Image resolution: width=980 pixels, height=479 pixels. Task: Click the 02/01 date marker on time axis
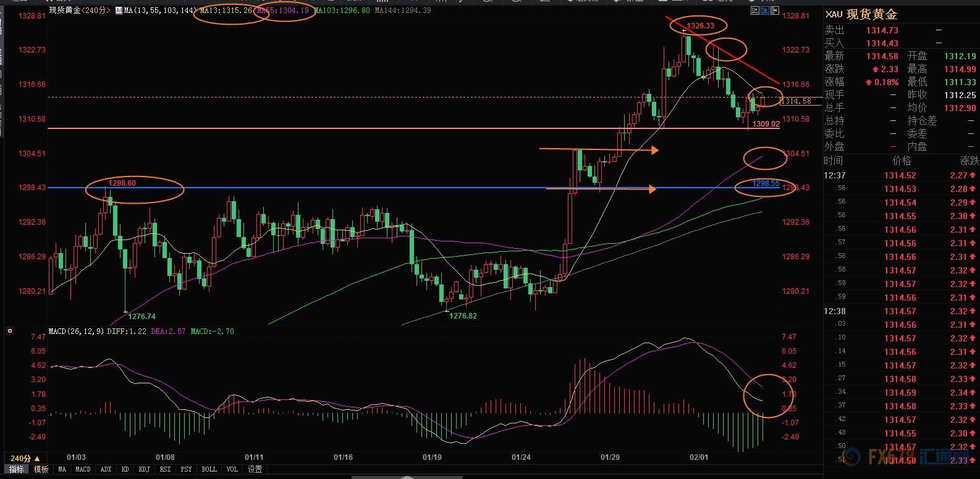[x=699, y=457]
